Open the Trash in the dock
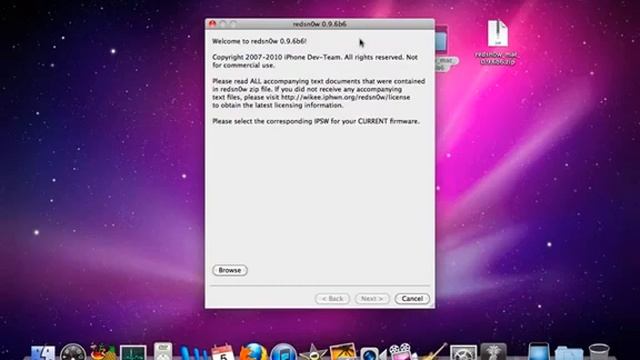The width and height of the screenshot is (640, 360). pyautogui.click(x=599, y=353)
